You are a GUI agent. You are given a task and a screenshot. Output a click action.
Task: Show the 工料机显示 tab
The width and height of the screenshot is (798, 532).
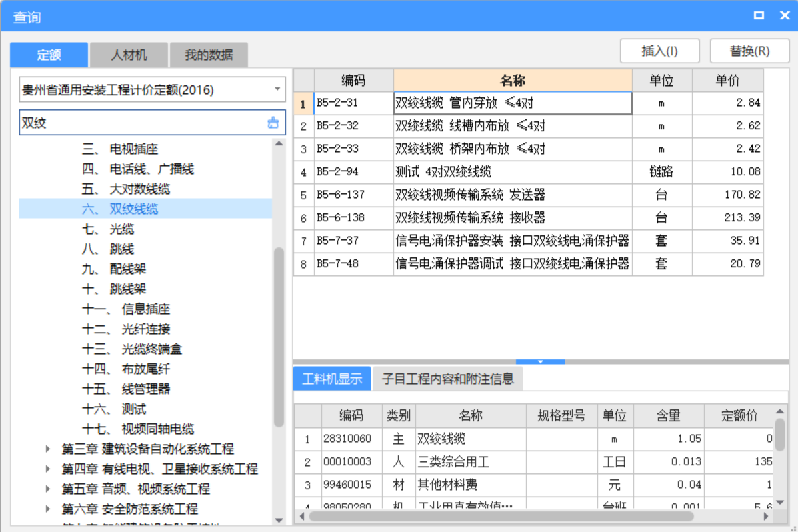pyautogui.click(x=332, y=379)
